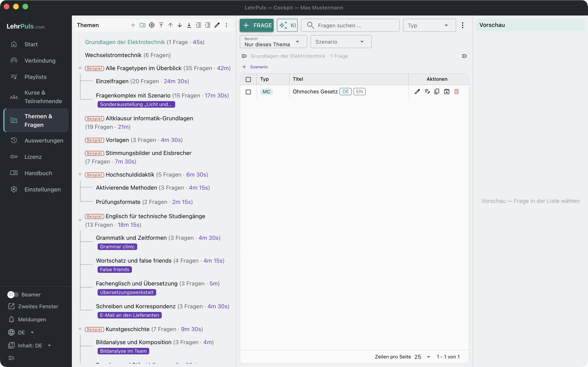Collapse the sidebar with the bottom-left menu icon

pos(11,358)
